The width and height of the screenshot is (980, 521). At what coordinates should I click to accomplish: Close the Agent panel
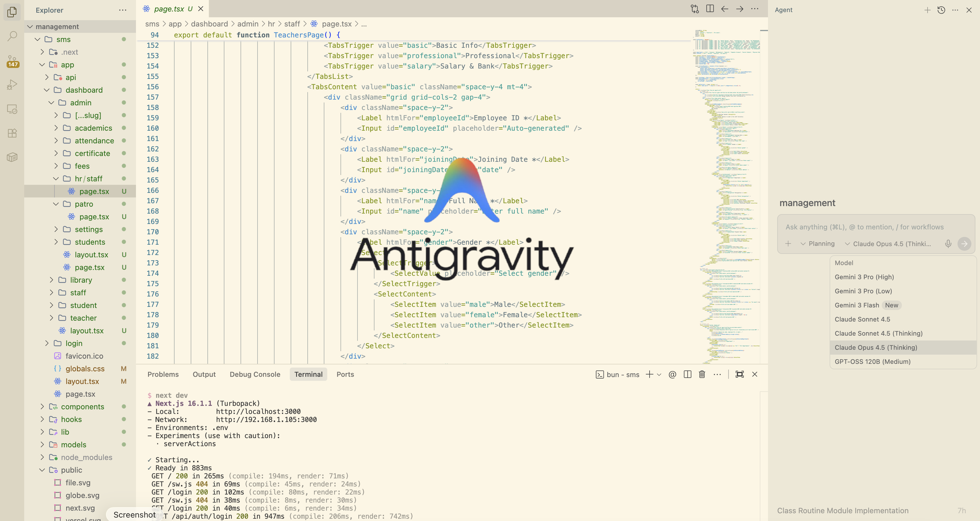click(969, 10)
